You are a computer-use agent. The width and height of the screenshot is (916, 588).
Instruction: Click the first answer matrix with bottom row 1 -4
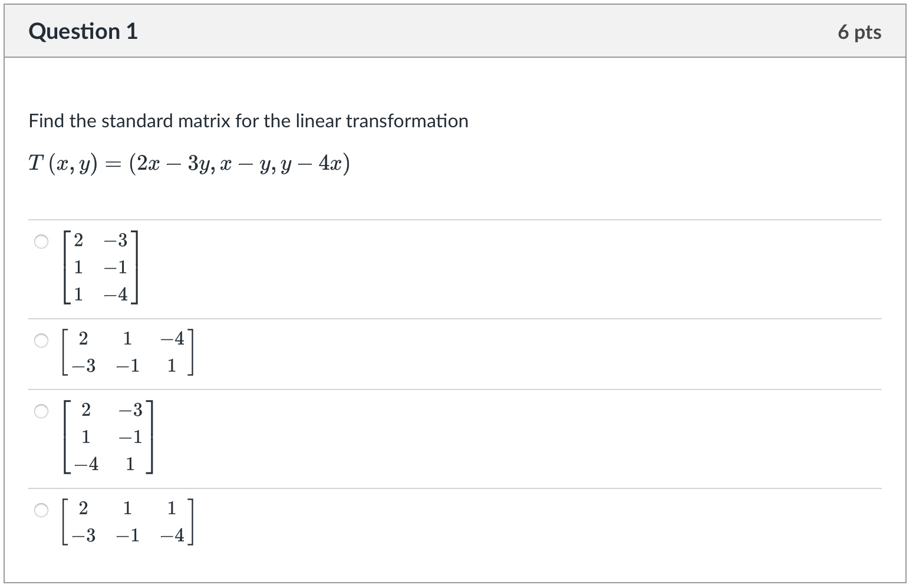click(x=101, y=267)
